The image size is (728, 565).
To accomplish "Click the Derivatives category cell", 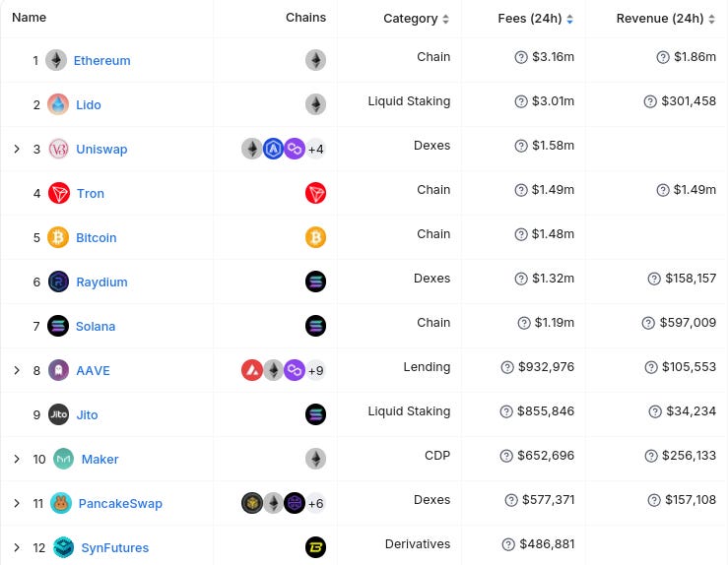I will click(418, 544).
